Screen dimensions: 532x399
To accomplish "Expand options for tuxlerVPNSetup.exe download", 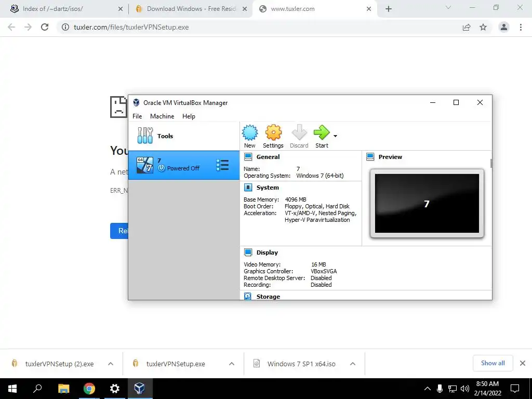I will pyautogui.click(x=232, y=364).
